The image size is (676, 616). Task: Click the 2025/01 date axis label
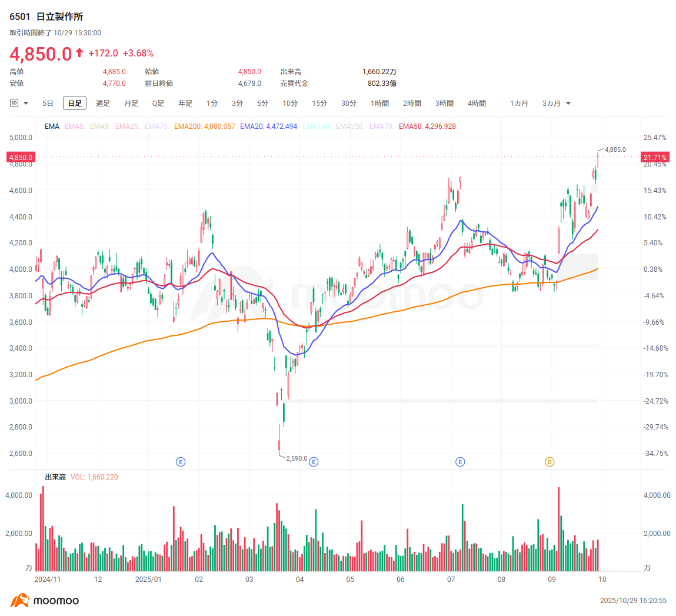pos(148,580)
